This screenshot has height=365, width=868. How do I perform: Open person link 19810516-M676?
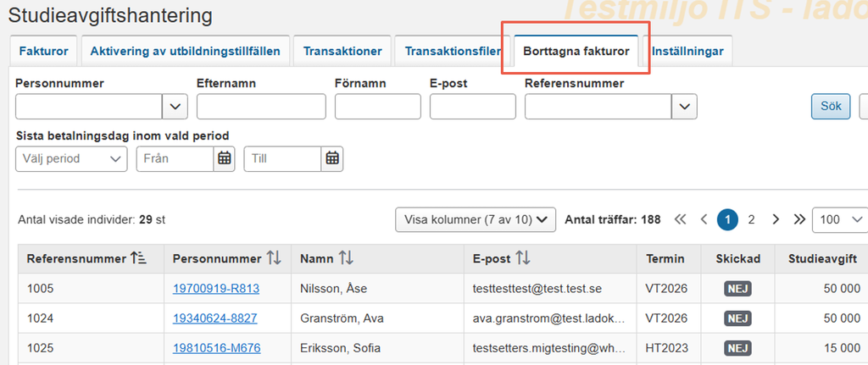pos(216,348)
